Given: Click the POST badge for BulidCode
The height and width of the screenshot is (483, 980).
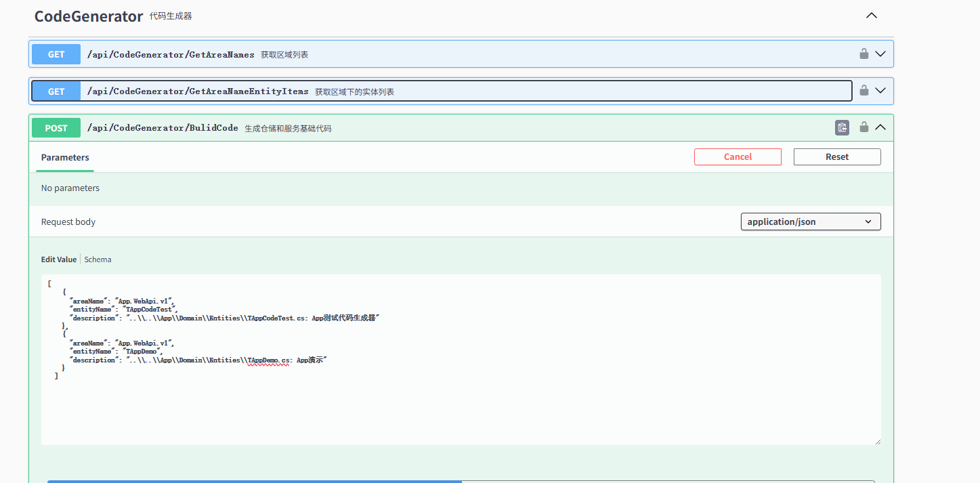Looking at the screenshot, I should tap(56, 128).
